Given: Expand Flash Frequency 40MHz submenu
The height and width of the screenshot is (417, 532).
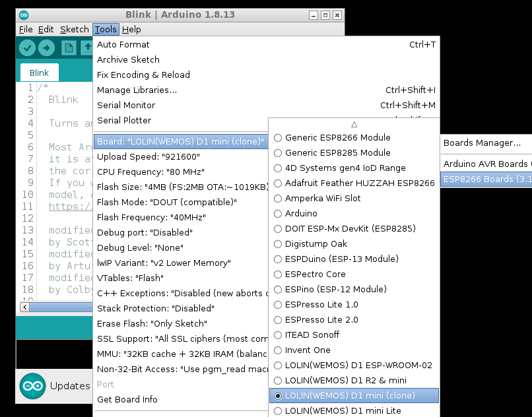Looking at the screenshot, I should point(181,218).
